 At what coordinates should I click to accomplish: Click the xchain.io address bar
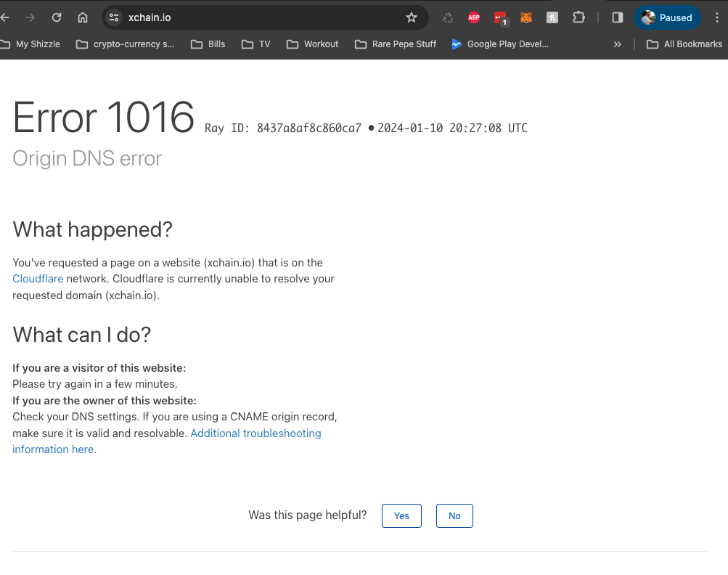[265, 17]
